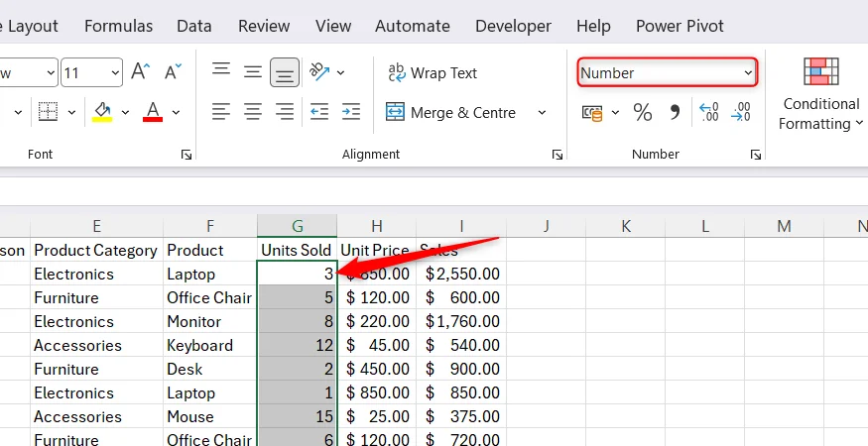
Task: Open the Automate tab
Action: [x=413, y=26]
